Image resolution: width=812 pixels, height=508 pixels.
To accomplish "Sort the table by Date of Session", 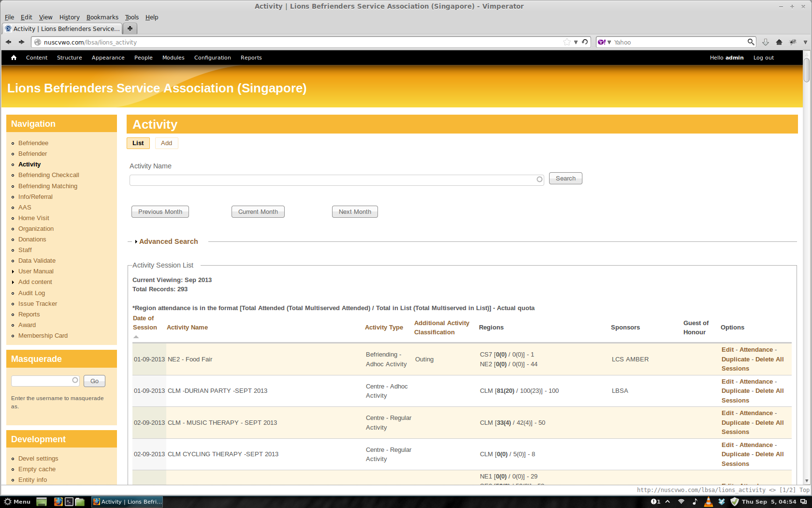I will [x=145, y=323].
